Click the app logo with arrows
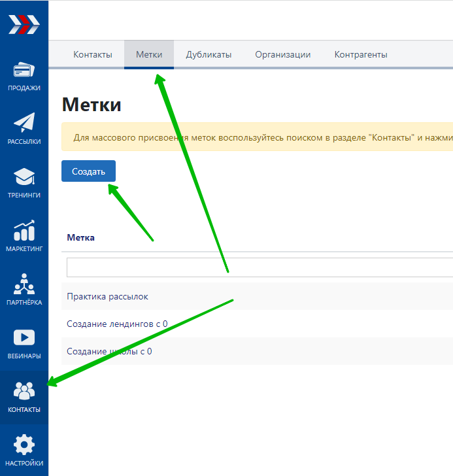Viewport: 453px width, 476px height. click(24, 25)
